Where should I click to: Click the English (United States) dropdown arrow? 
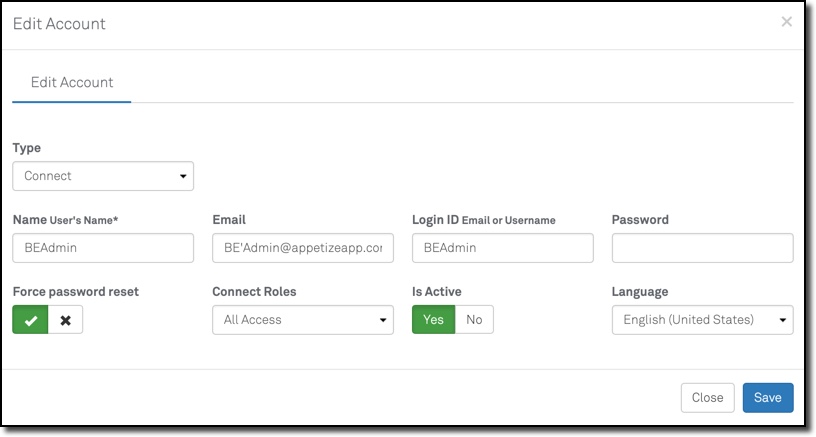tap(782, 321)
